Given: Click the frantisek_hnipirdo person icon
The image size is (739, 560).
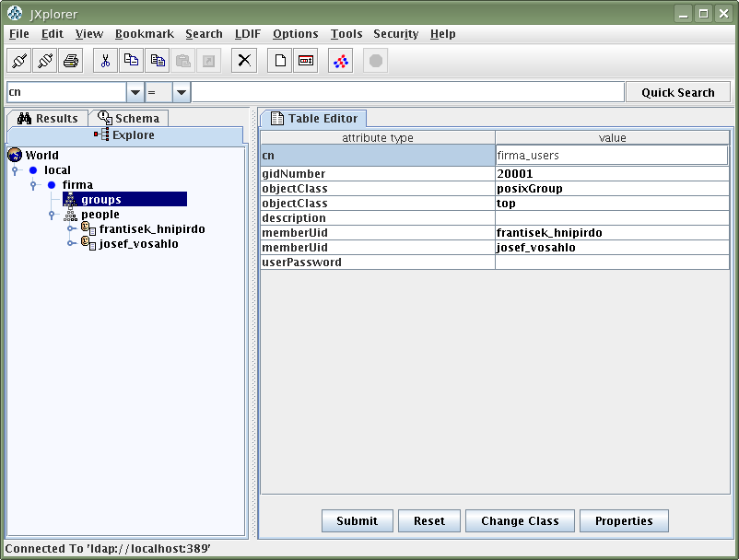Looking at the screenshot, I should tap(88, 229).
